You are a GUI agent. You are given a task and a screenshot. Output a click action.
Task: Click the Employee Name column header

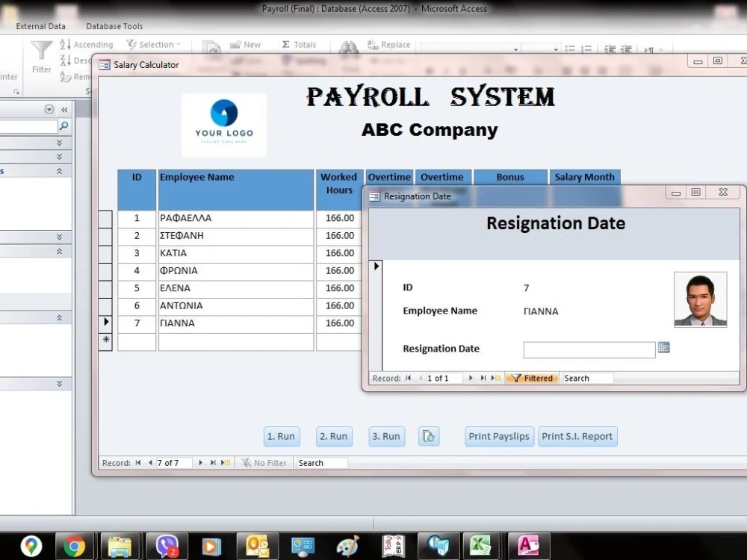click(x=236, y=190)
